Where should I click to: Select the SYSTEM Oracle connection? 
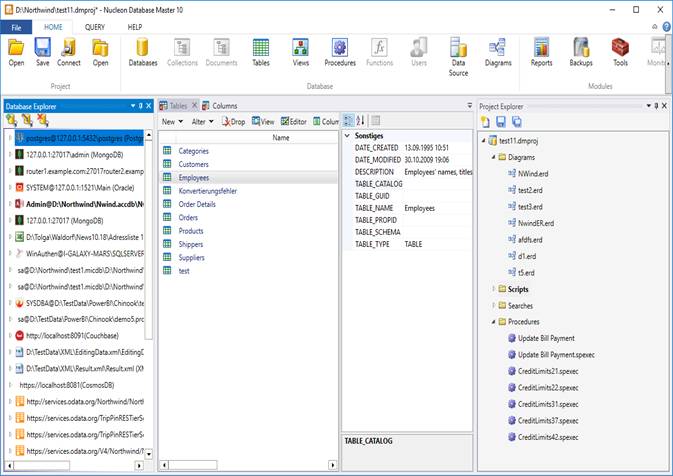point(80,188)
